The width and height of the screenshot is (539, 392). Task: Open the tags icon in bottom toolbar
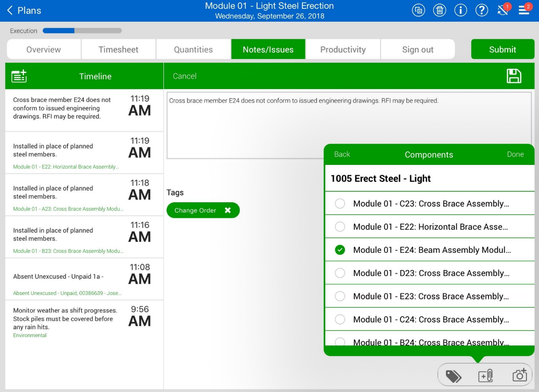click(x=453, y=376)
